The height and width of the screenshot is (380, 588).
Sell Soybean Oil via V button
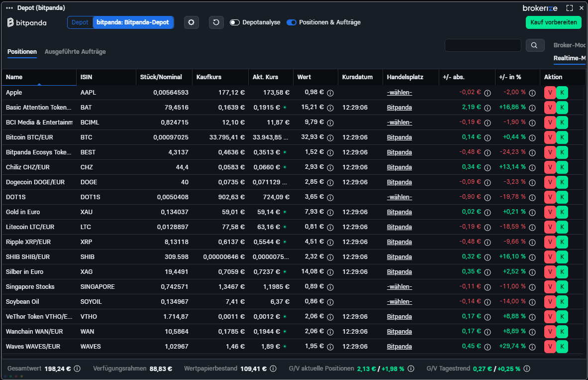(x=550, y=302)
